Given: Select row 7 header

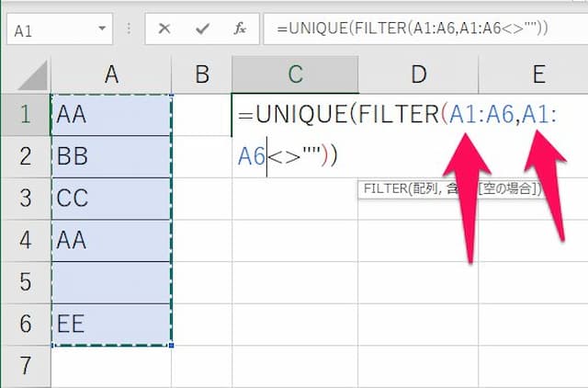Looking at the screenshot, I should tap(26, 366).
